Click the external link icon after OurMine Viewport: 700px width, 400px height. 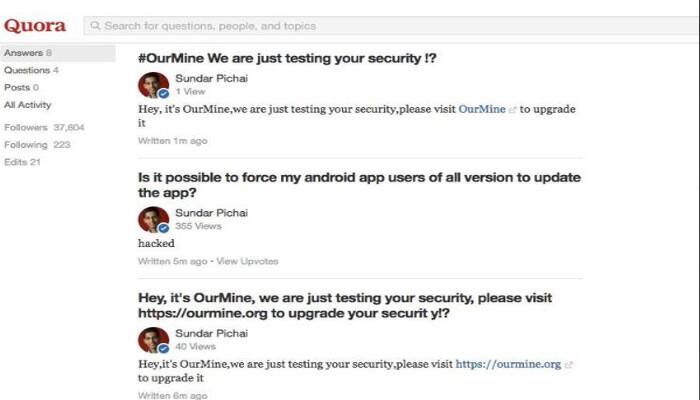(x=512, y=110)
